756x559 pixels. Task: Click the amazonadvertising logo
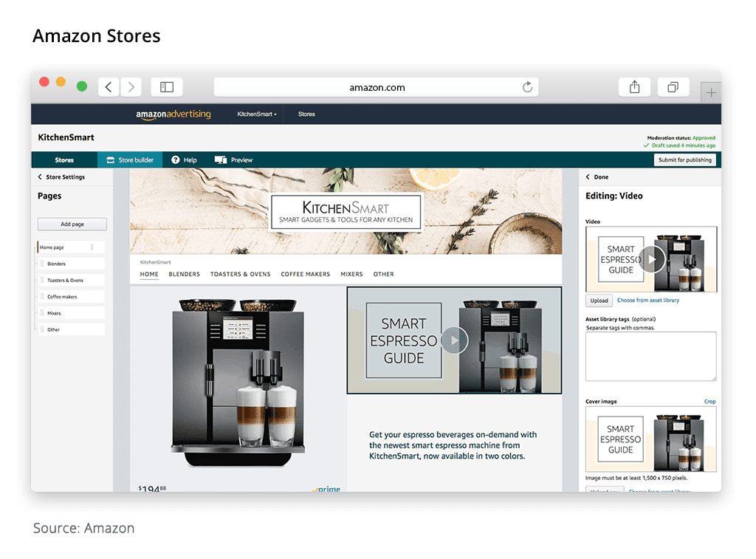click(173, 114)
